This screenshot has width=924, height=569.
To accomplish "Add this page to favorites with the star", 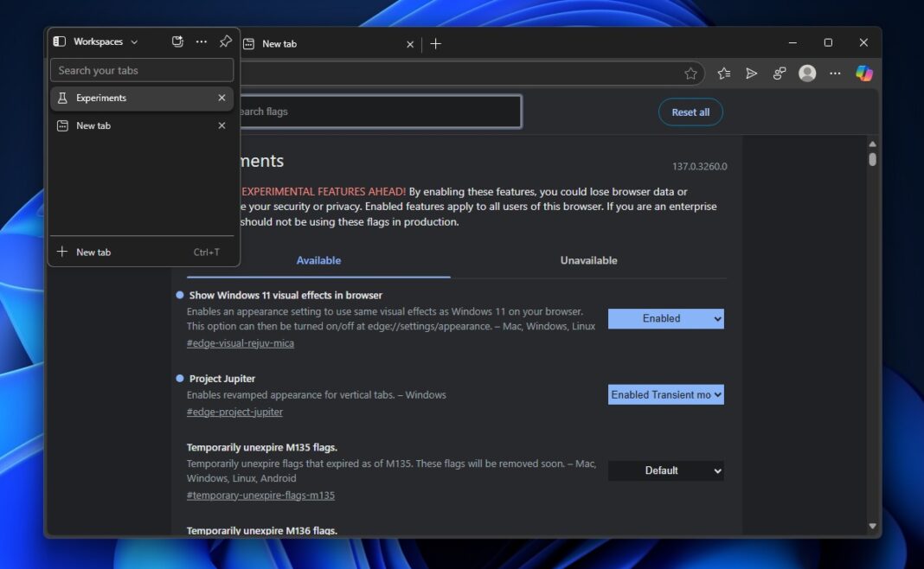I will [690, 74].
